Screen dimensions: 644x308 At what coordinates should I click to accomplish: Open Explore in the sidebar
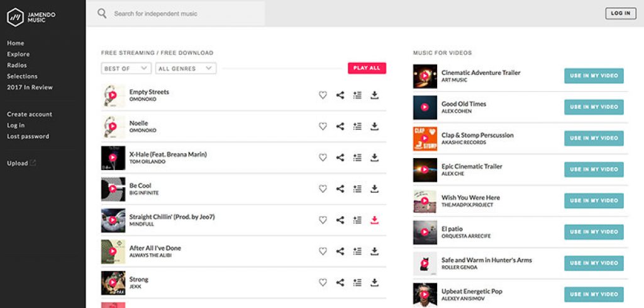[18, 54]
